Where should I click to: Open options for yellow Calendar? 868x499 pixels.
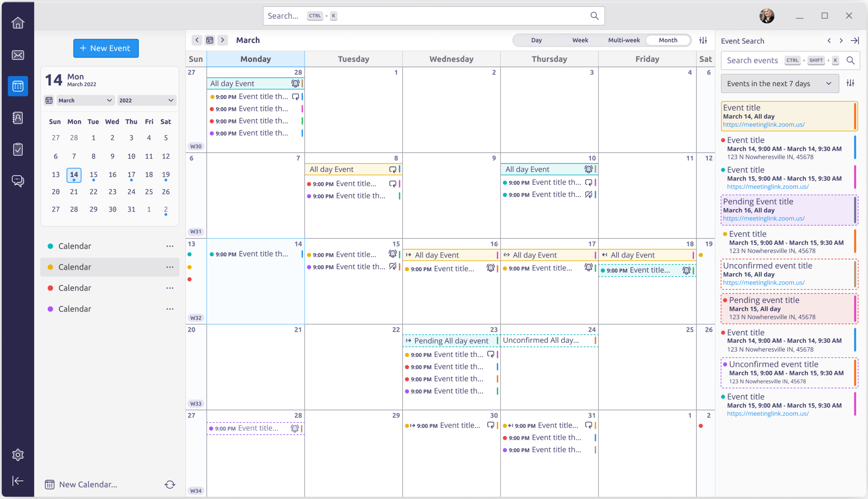coord(170,267)
